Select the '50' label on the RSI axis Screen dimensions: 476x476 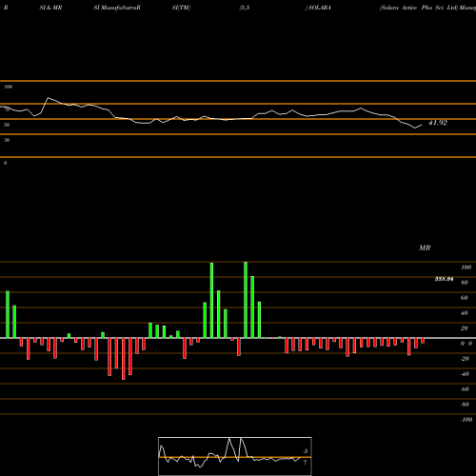click(7, 125)
